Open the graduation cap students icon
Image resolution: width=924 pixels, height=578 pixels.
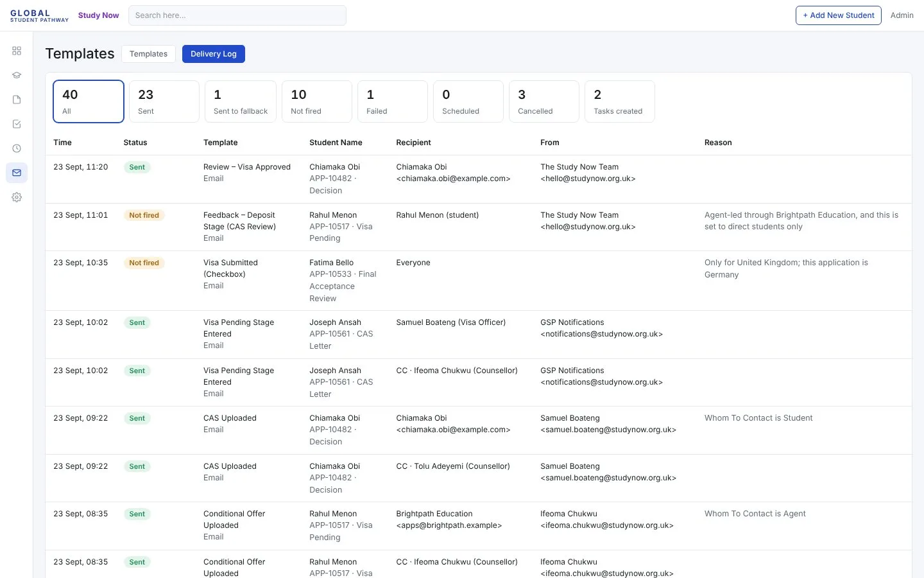click(17, 75)
